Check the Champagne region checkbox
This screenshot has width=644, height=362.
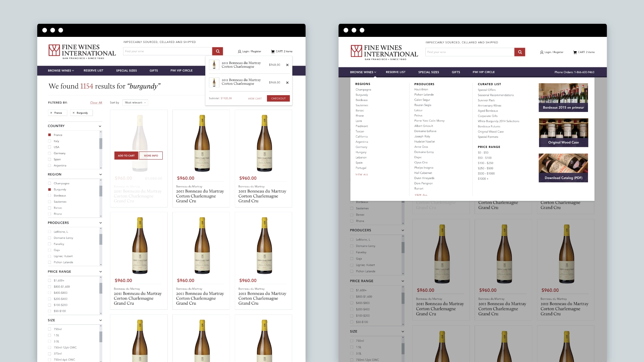pos(50,183)
